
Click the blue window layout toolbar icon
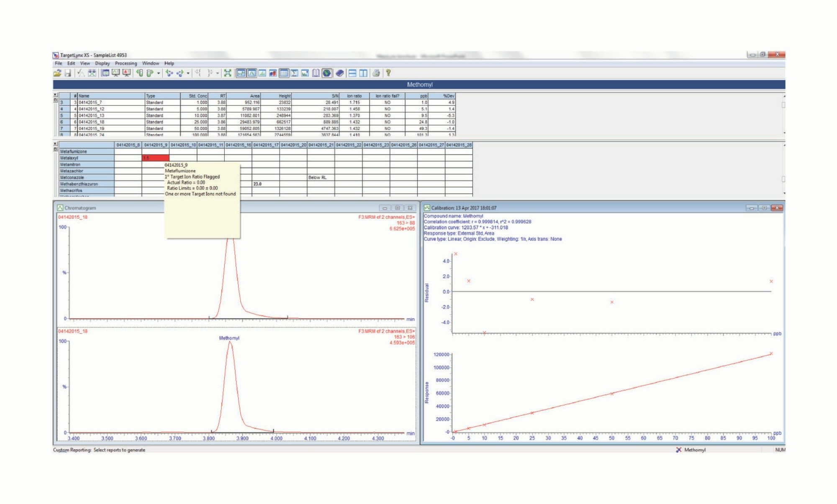click(105, 73)
